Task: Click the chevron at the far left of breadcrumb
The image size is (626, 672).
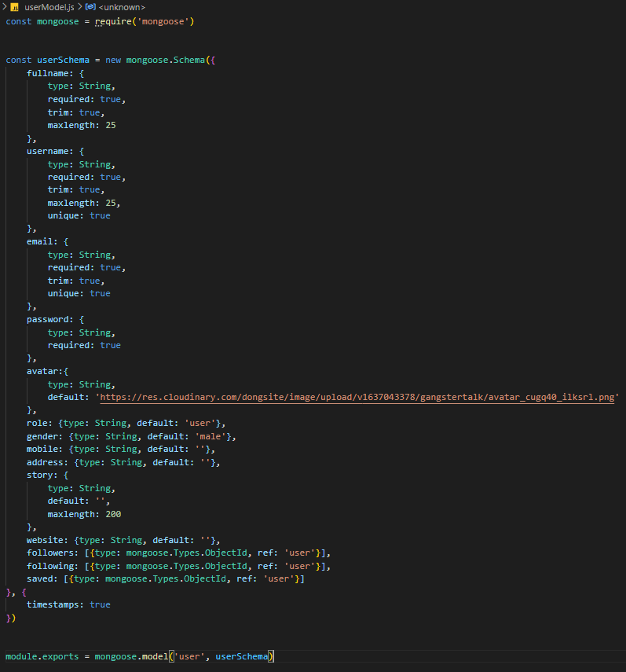Action: click(4, 7)
